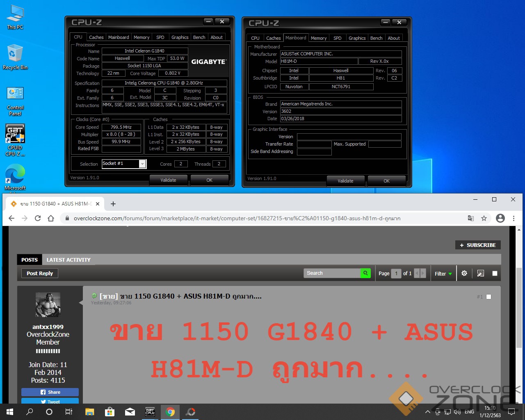Click Validate in the Mainboard CPU-Z window
The image size is (525, 420).
tap(345, 181)
